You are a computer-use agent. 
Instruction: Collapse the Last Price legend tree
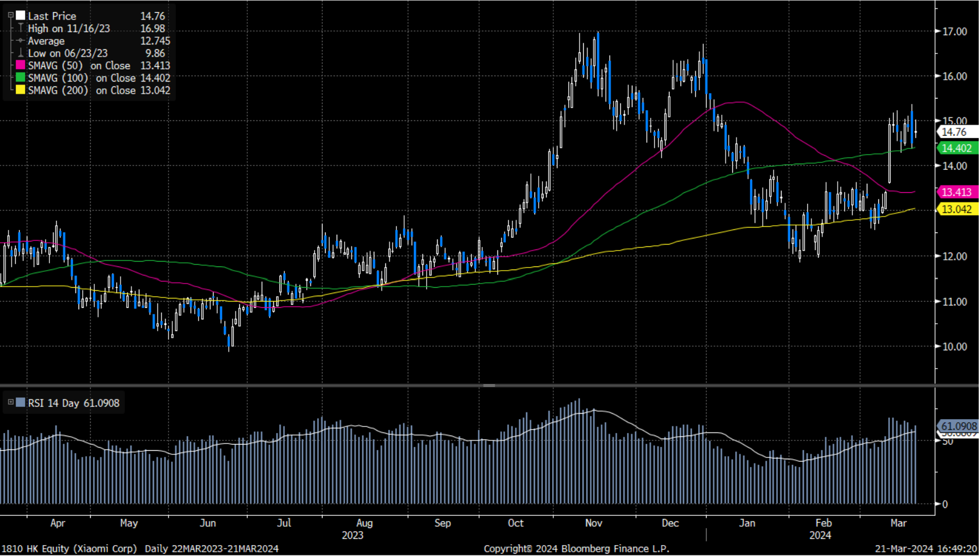coord(10,16)
